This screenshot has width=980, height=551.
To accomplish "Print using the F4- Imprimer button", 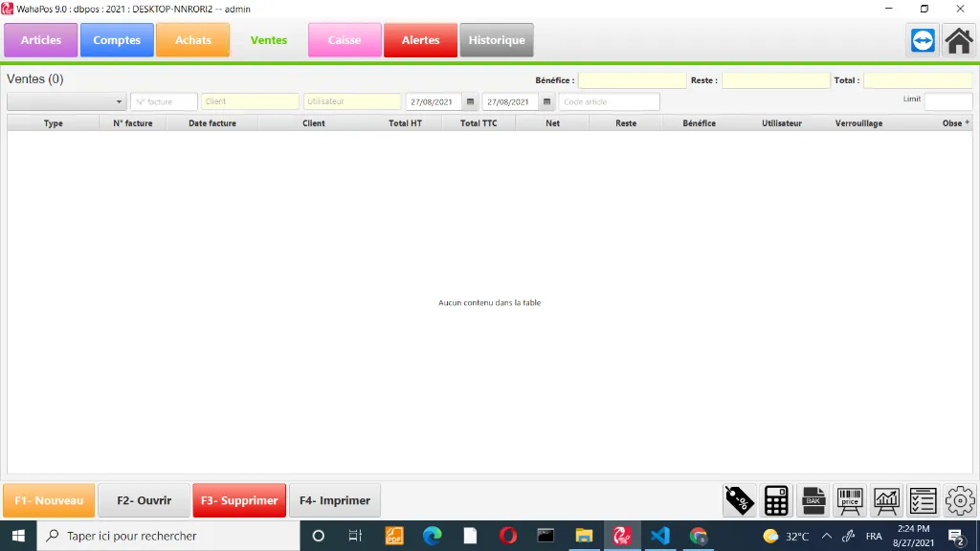I will (335, 499).
